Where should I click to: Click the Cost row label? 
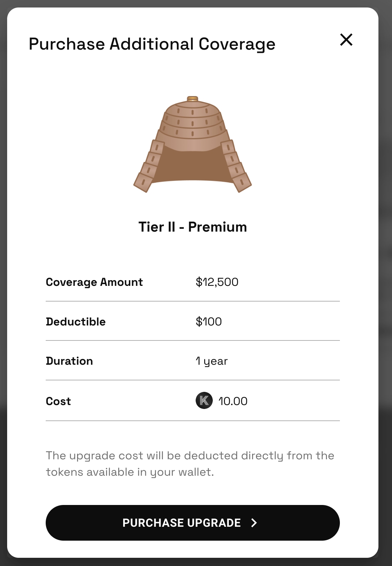click(x=58, y=401)
